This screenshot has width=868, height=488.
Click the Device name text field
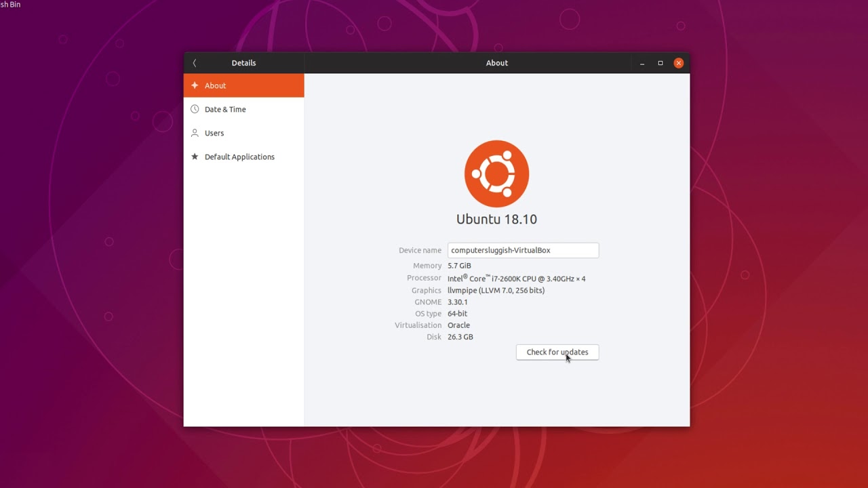click(x=523, y=250)
